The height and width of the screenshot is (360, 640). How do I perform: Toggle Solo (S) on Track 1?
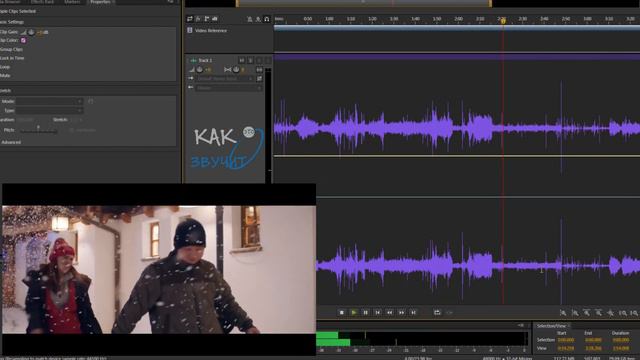[251, 60]
